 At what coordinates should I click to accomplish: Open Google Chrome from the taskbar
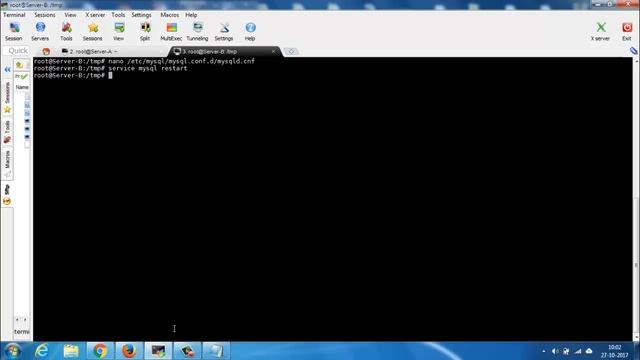[x=100, y=351]
